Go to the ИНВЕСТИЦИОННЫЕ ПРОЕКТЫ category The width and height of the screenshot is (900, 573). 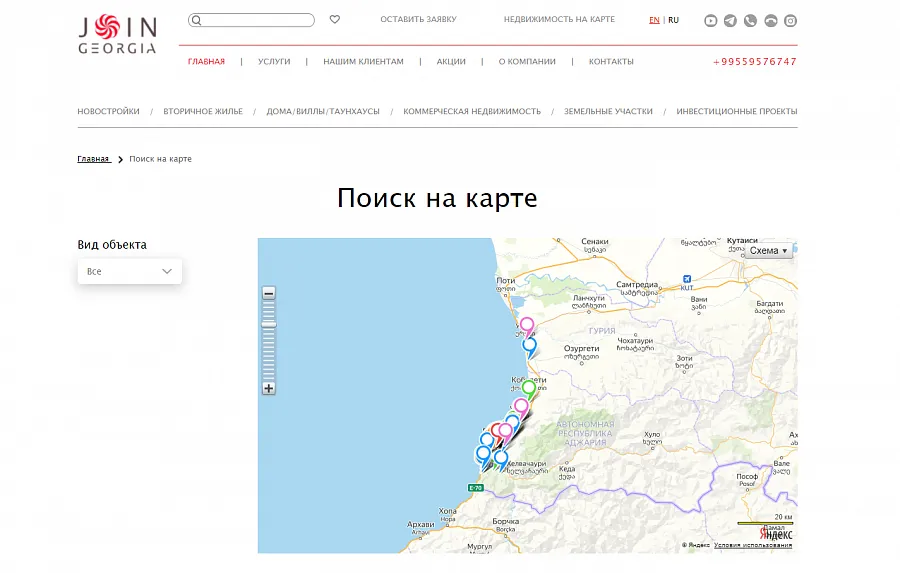coord(737,111)
